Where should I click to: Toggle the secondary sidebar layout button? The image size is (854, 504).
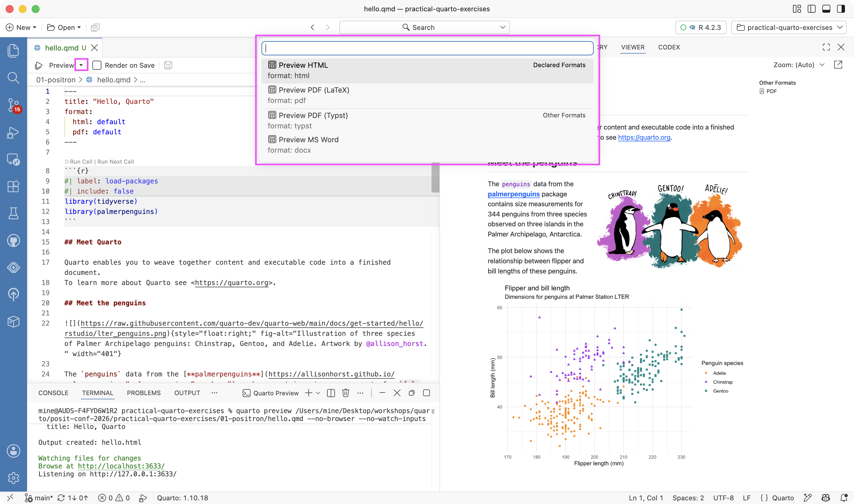841,9
